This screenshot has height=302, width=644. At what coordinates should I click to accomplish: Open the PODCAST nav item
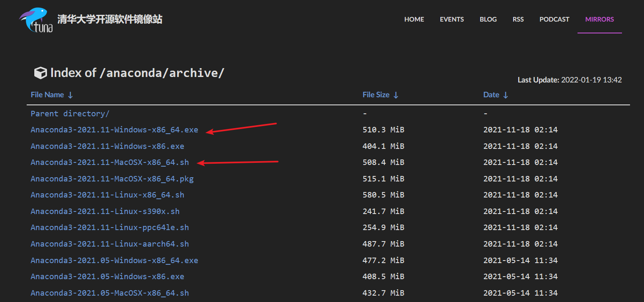tap(554, 19)
